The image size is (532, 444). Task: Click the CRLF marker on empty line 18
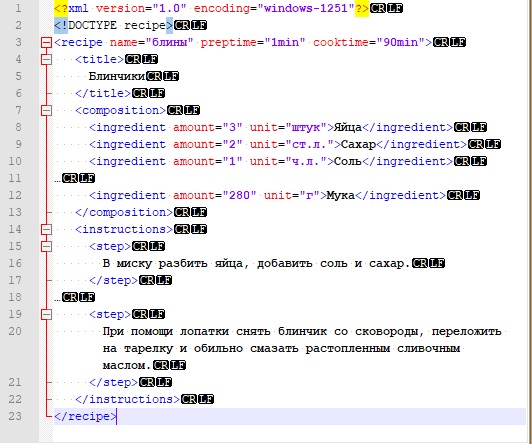coord(78,297)
